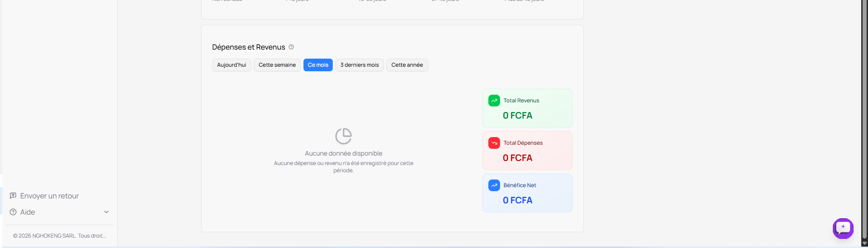The width and height of the screenshot is (868, 248).
Task: Click the scrollbar down arrow
Action: (864, 243)
